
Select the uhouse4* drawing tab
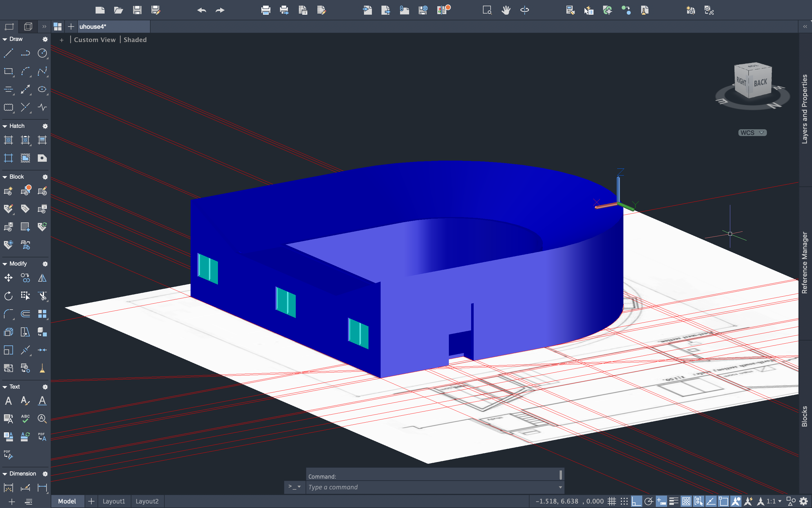[x=114, y=27]
